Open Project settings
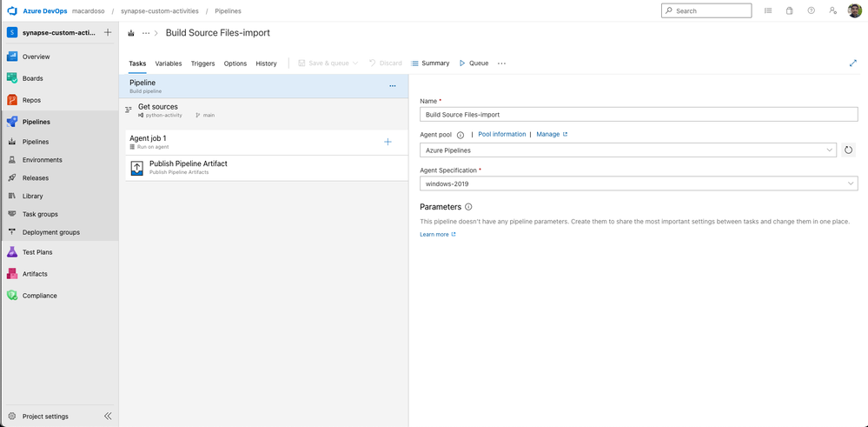The image size is (868, 427). [x=45, y=416]
